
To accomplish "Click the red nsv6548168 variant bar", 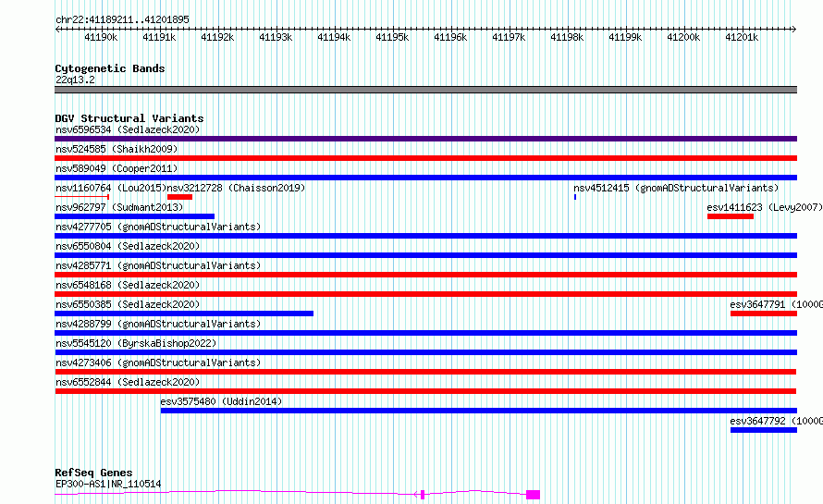I will click(425, 294).
